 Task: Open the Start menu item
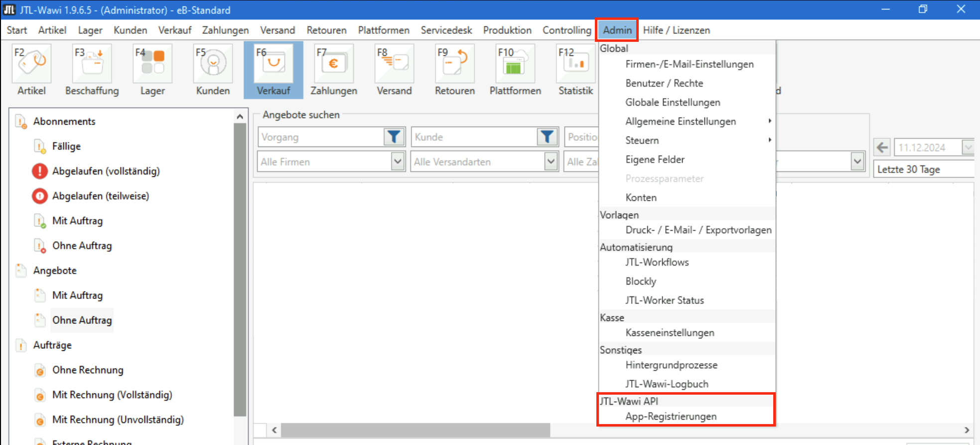17,30
